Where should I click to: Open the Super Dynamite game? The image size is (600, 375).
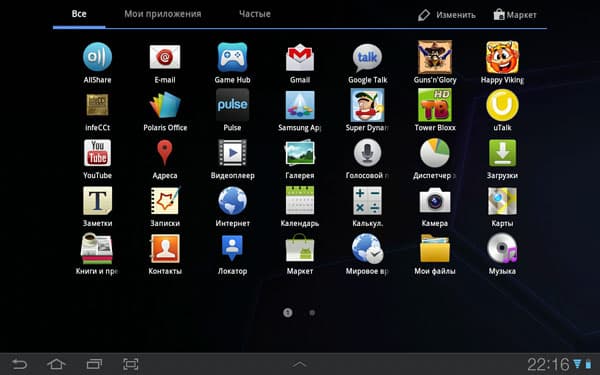367,105
